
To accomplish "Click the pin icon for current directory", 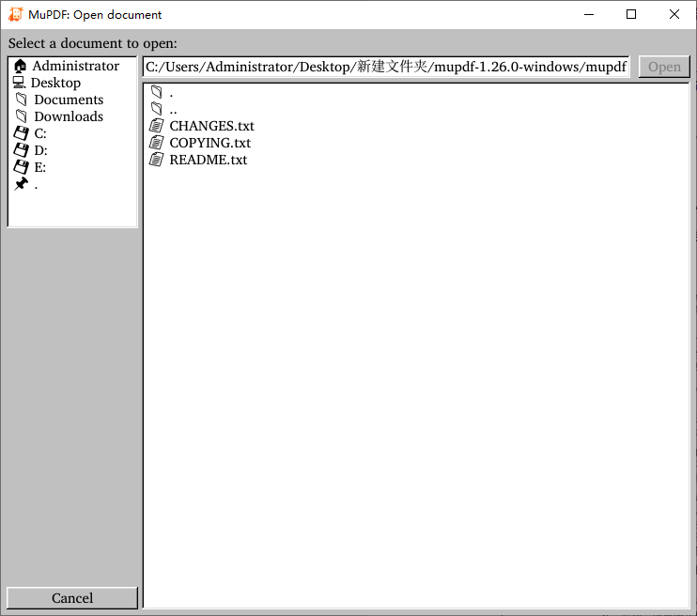I will 21,184.
